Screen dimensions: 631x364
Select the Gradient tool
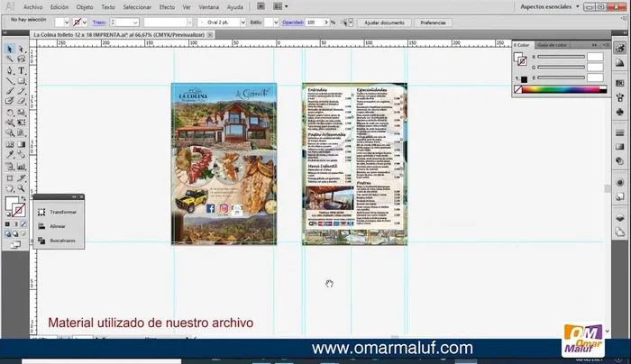[x=22, y=144]
